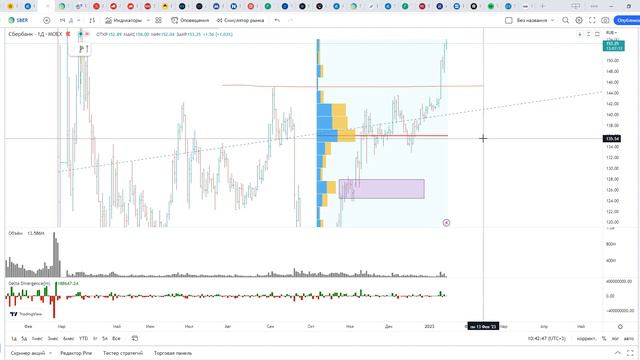Set range to 1Г
Image resolution: width=640 pixels, height=360 pixels.
pyautogui.click(x=95, y=338)
